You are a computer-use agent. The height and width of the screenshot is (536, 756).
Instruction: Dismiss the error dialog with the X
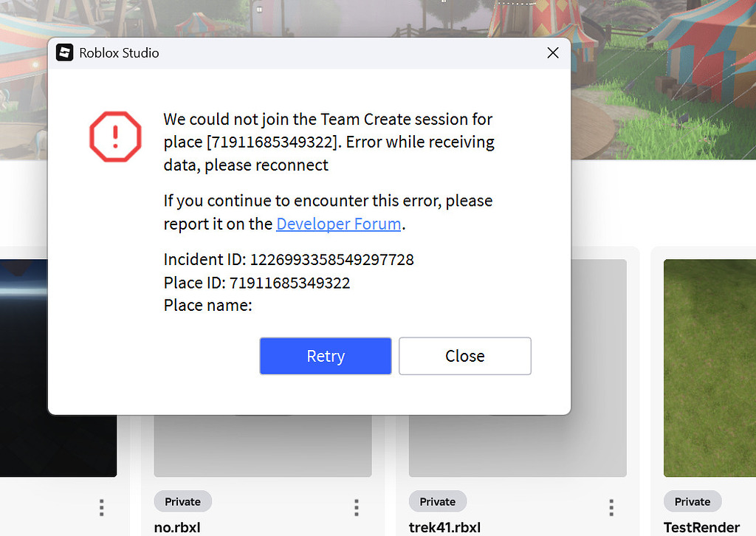pos(552,52)
